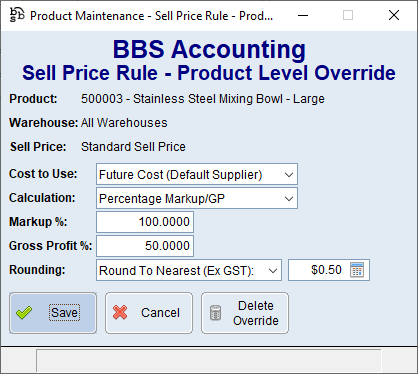This screenshot has width=418, height=374.
Task: Click the window title bar text
Action: [152, 16]
